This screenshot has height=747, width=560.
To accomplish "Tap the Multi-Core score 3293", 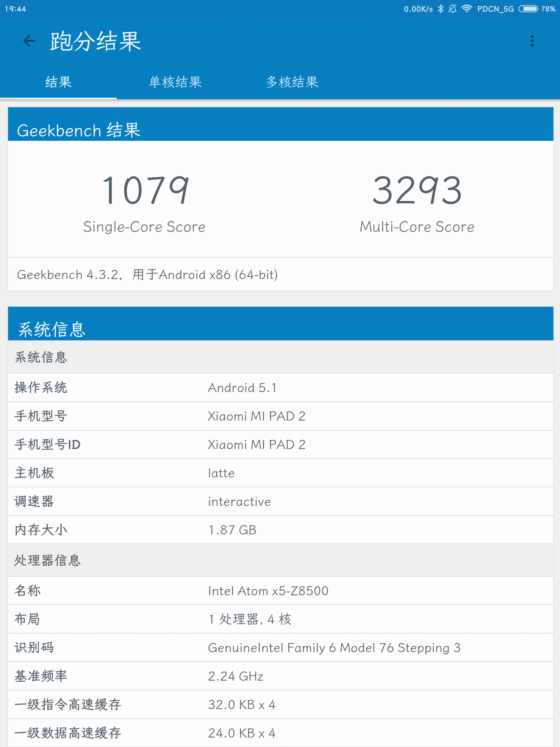I will pyautogui.click(x=417, y=190).
